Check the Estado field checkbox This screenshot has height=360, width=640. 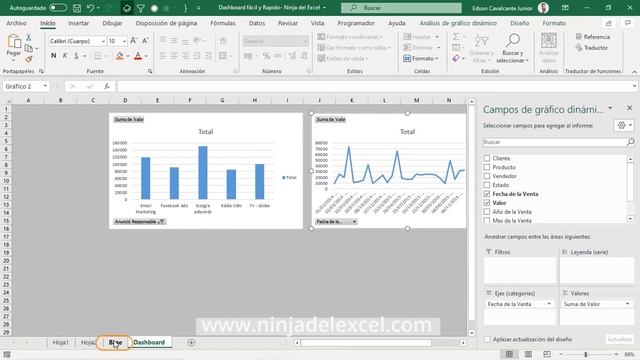(x=487, y=185)
